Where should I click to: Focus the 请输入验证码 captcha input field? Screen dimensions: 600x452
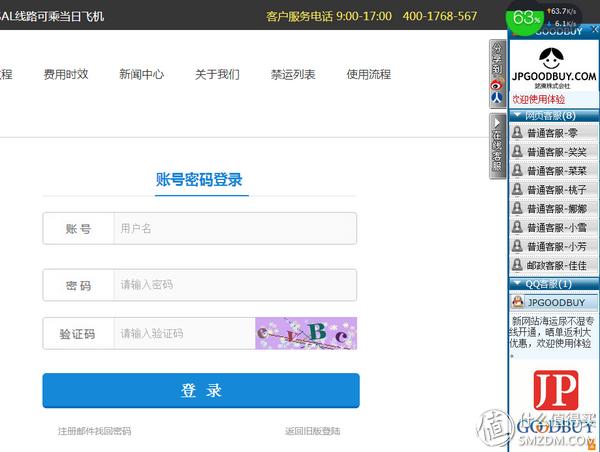184,333
